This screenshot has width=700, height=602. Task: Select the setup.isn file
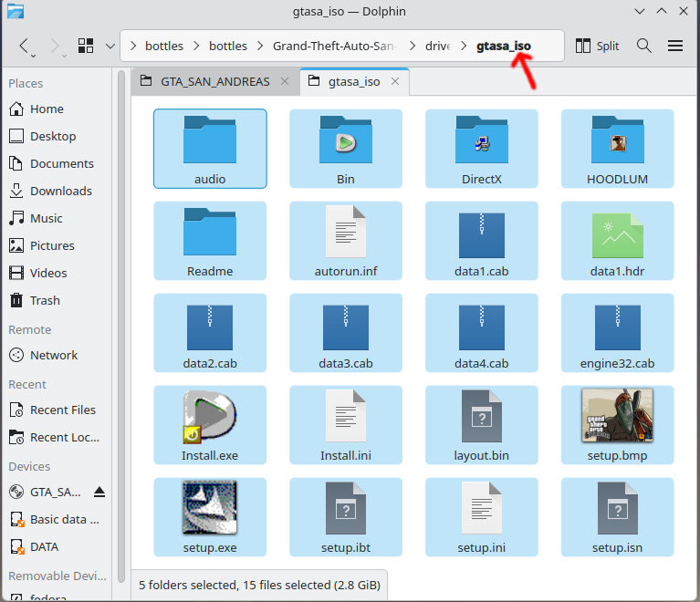617,517
